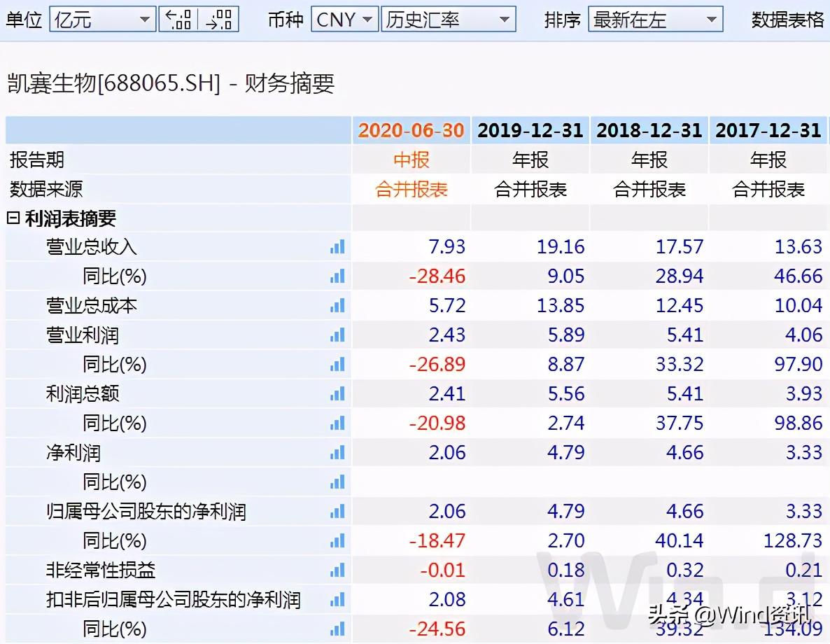Click the -20.98 growth value cell
This screenshot has width=830, height=644.
click(412, 423)
